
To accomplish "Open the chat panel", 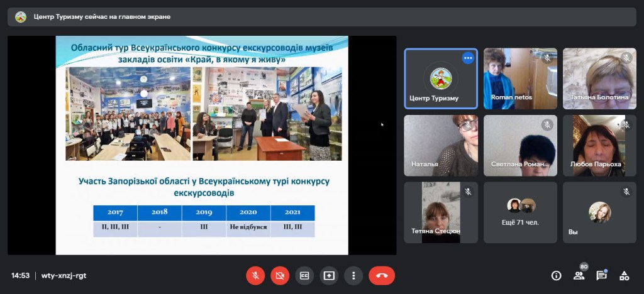I will point(601,275).
